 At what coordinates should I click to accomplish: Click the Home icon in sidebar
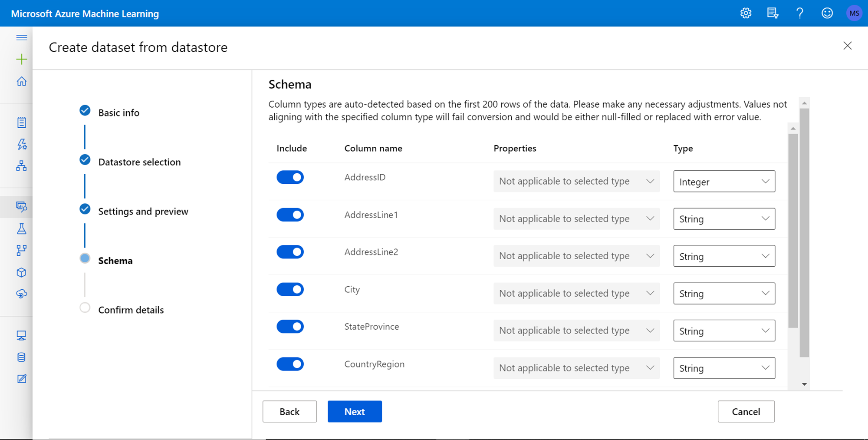(21, 81)
